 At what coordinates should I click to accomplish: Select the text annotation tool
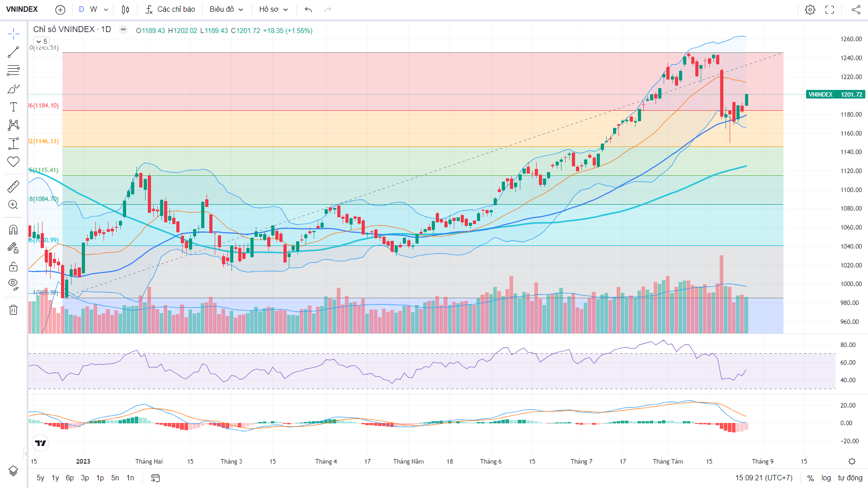(x=14, y=107)
